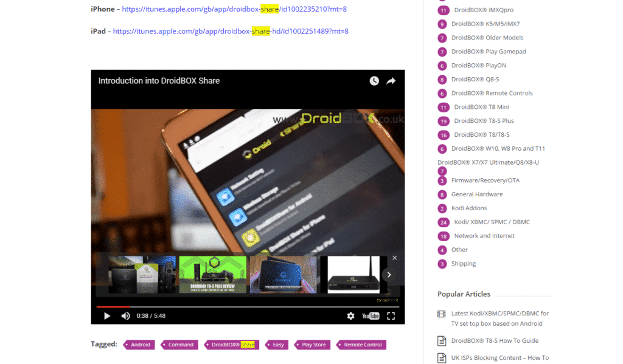Viewport: 623px width, 364px height.
Task: Open the hand-held box video thumbnail
Action: [284, 275]
